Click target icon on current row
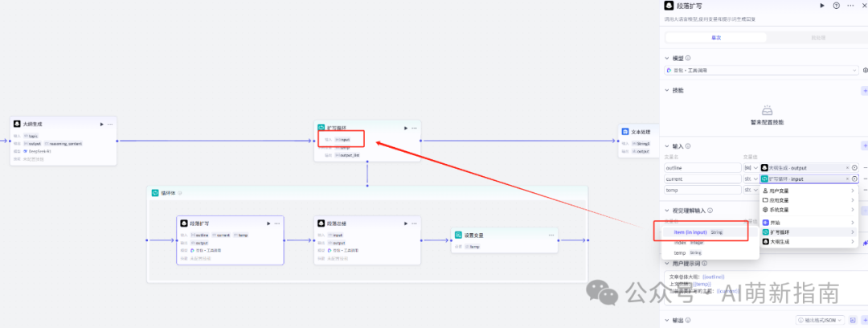 click(x=854, y=179)
